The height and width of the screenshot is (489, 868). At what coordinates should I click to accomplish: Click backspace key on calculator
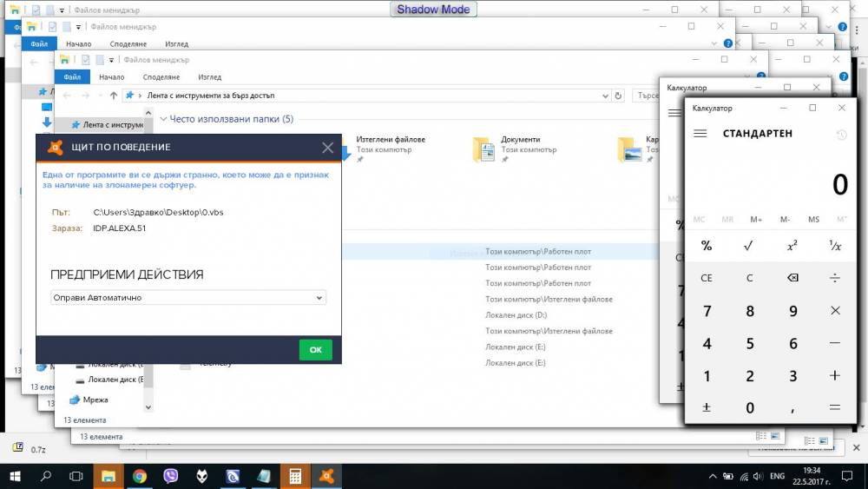[792, 278]
